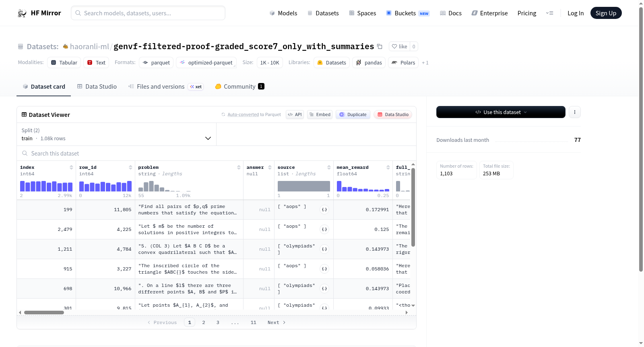644x347 pixels.
Task: Sort by the mean_reward column arrows
Action: tap(388, 167)
